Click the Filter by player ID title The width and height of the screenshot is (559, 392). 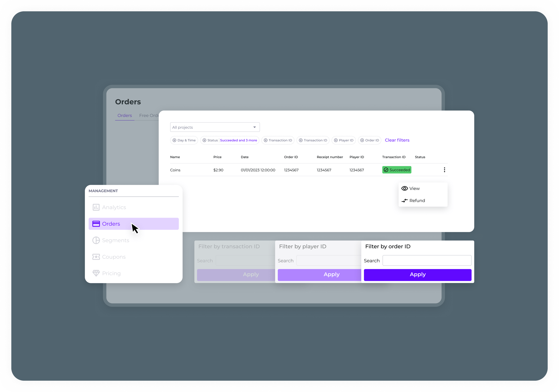coord(303,247)
